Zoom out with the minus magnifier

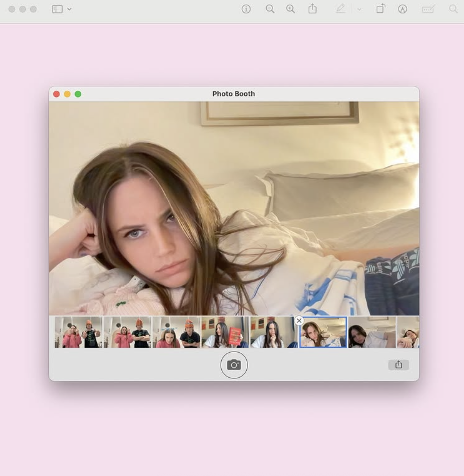coord(270,9)
